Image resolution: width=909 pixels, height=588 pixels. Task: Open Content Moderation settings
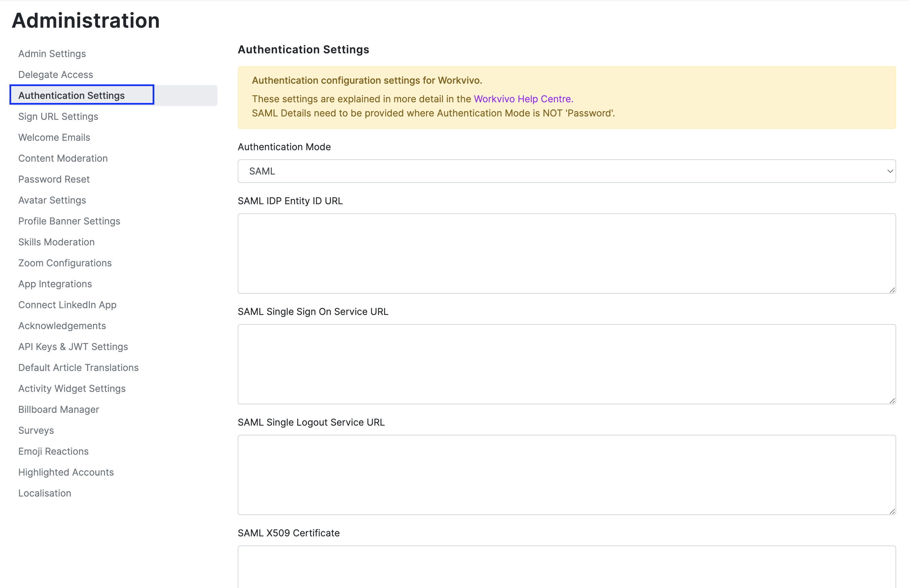coord(63,158)
